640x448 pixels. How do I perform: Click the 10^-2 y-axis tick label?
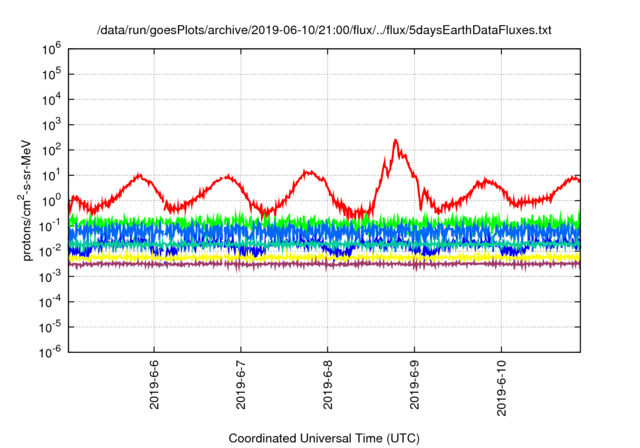51,252
